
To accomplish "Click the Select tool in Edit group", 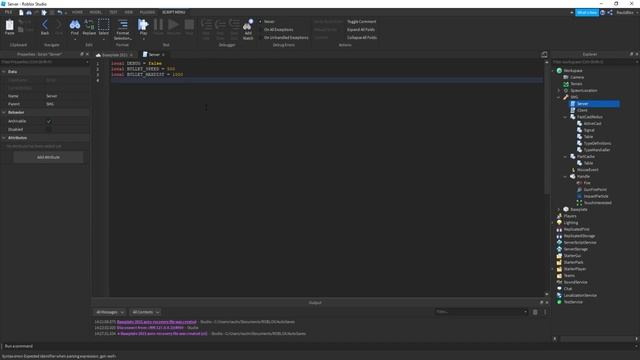I will tap(104, 24).
